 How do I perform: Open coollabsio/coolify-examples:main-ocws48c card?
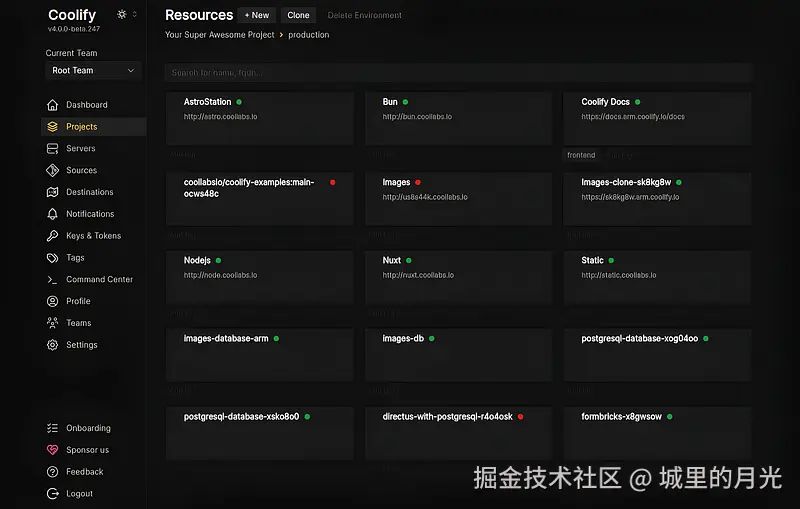click(260, 198)
